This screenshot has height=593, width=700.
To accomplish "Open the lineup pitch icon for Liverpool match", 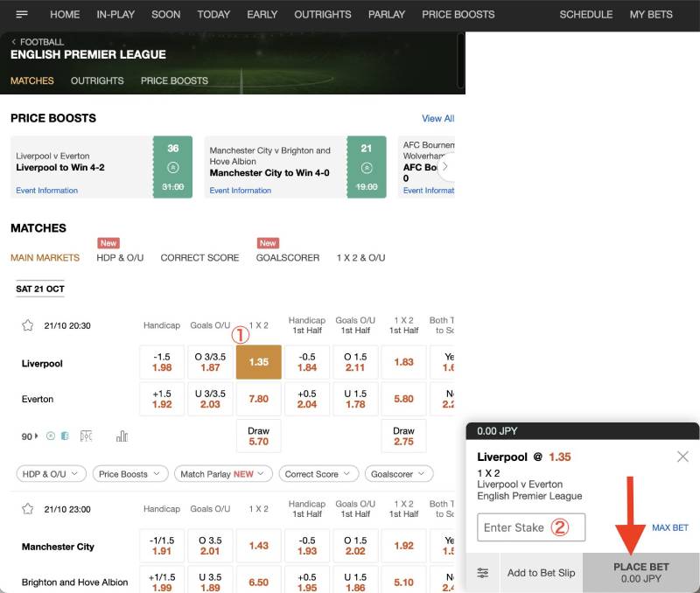I will click(x=86, y=436).
